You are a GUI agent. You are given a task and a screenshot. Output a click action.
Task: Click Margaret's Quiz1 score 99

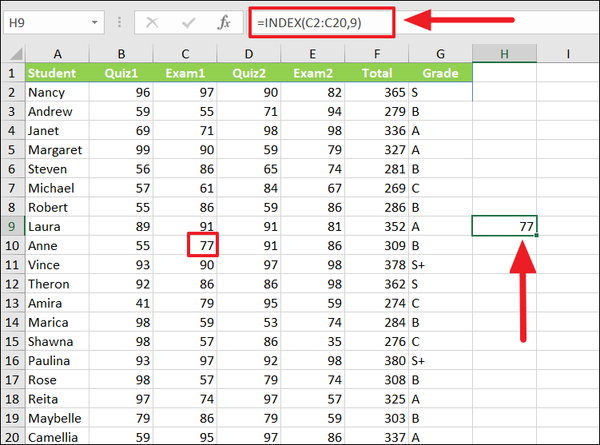(x=121, y=150)
